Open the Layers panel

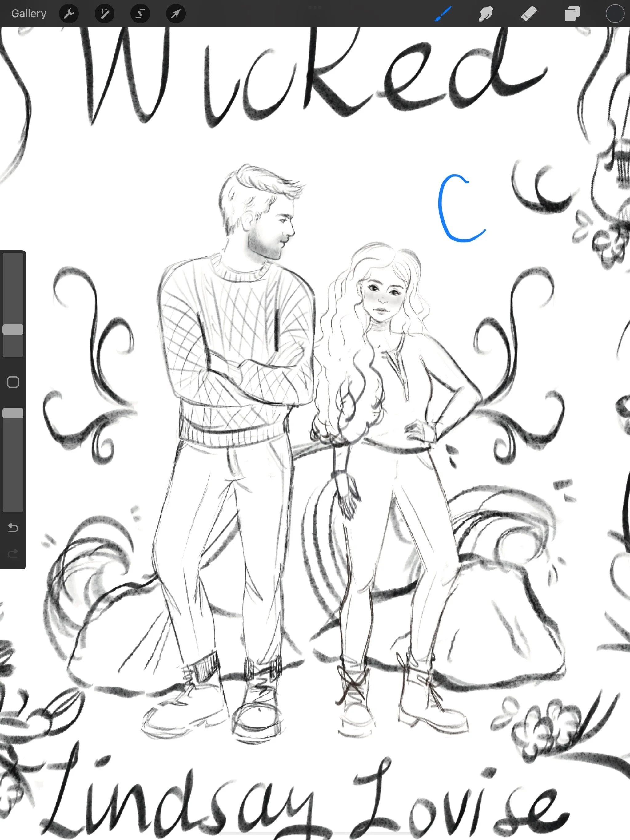coord(572,14)
